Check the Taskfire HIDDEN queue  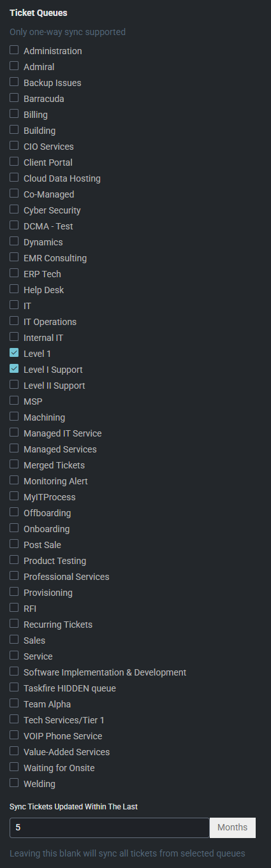(x=14, y=687)
